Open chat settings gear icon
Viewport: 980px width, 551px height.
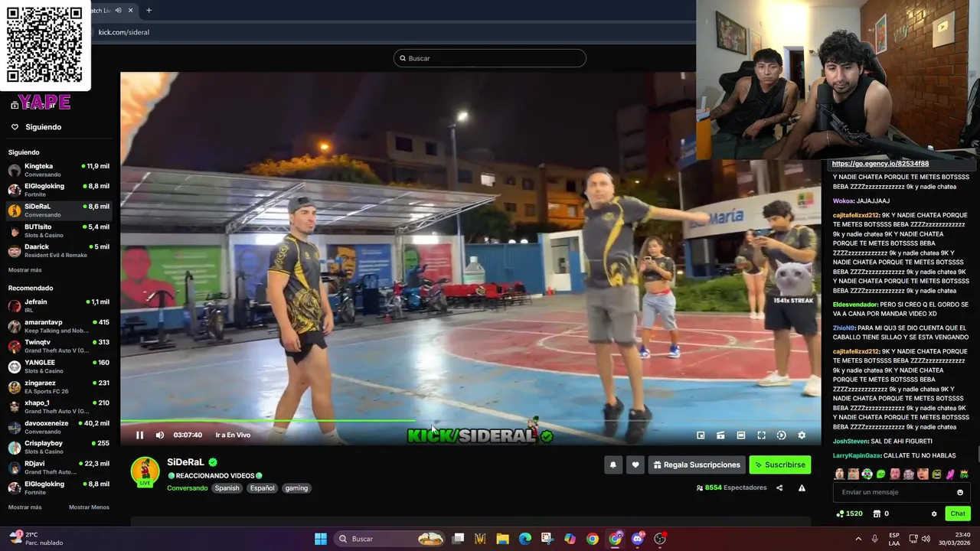[934, 514]
